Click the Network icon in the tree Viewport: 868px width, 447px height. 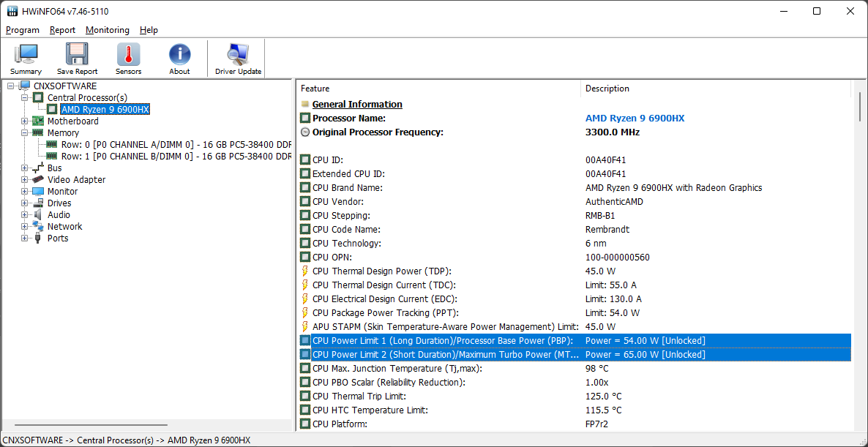click(x=38, y=226)
